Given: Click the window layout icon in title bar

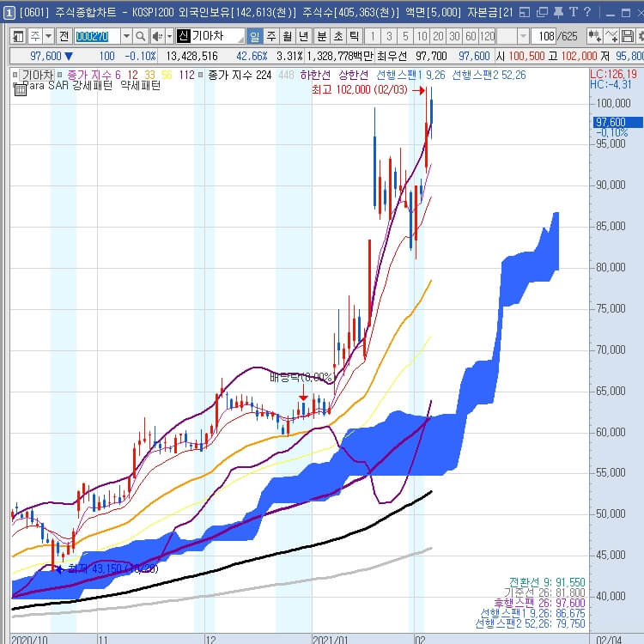Looking at the screenshot, I should click(525, 13).
